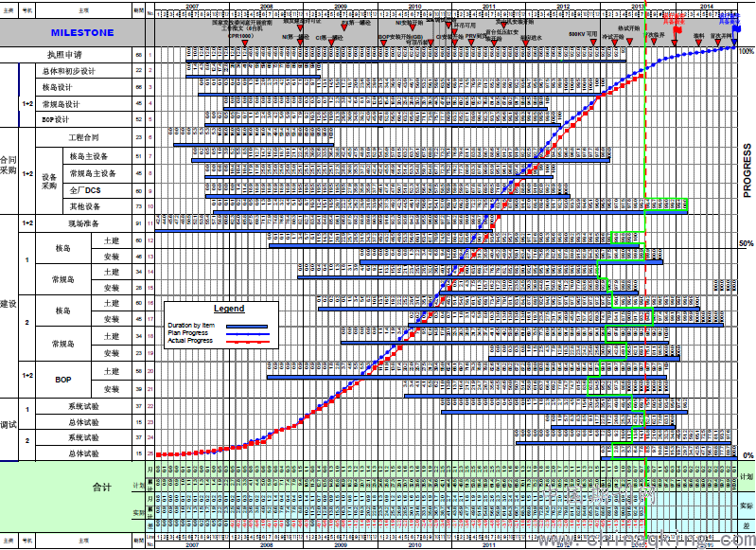Viewport: 756px width, 550px height.
Task: Click the 常规岛主设备 row label
Action: click(93, 173)
